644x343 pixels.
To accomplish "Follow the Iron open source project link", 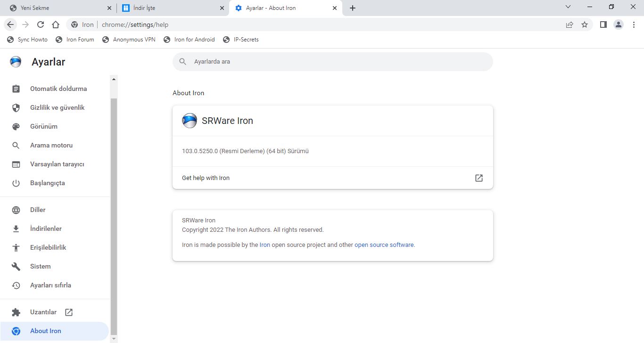I will click(x=265, y=245).
